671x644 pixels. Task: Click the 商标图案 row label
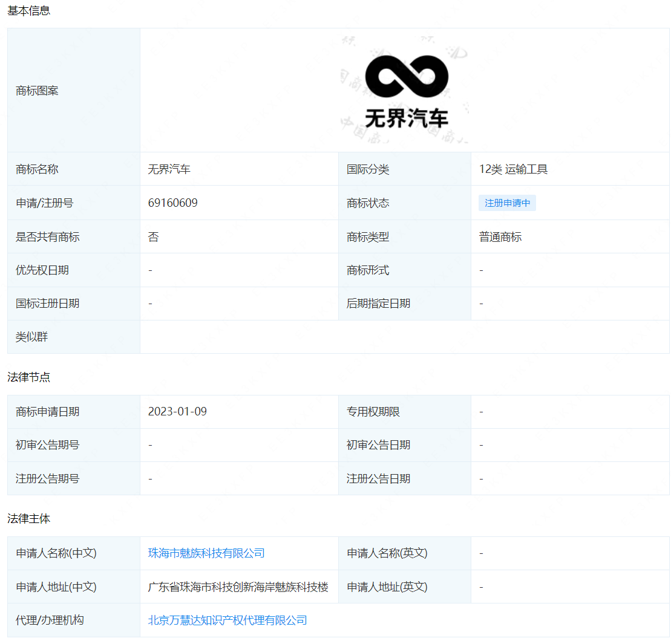37,91
